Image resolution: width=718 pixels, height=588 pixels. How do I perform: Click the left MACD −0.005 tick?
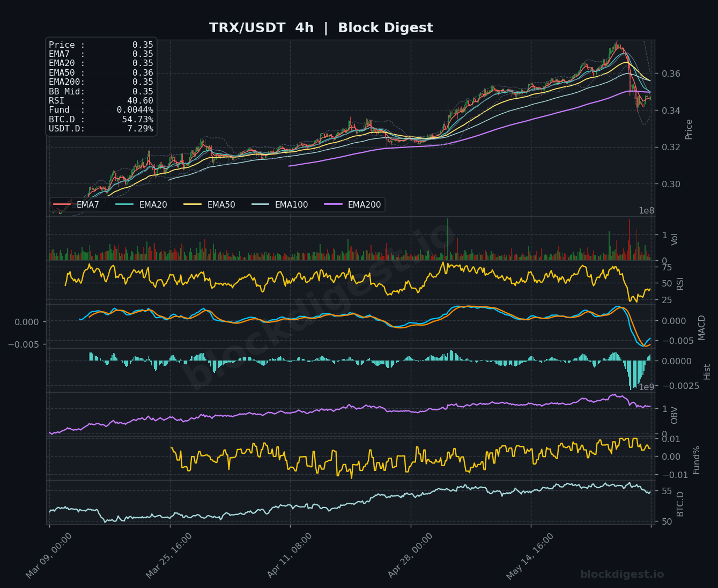click(x=24, y=344)
